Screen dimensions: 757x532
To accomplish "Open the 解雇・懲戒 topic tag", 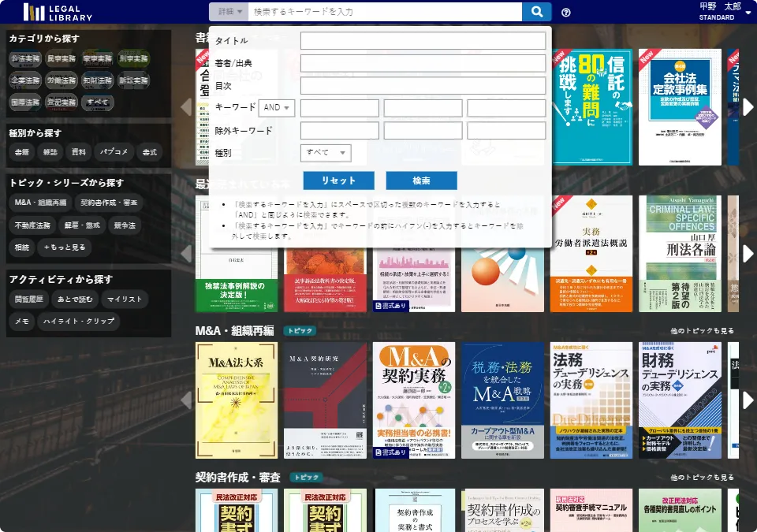I will [82, 225].
